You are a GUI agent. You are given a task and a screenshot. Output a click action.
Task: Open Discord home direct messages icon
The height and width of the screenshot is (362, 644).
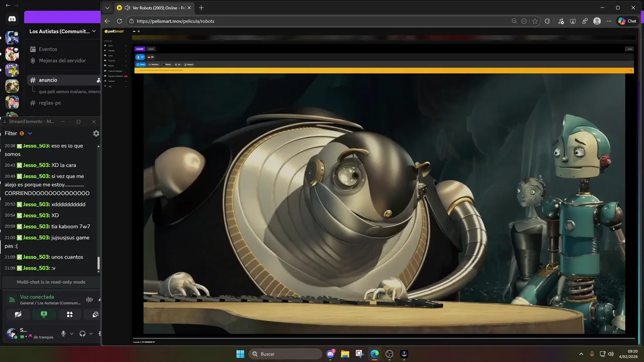click(x=12, y=19)
